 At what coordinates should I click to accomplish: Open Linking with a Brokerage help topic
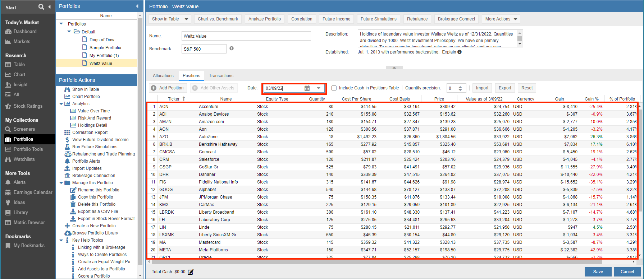click(101, 247)
